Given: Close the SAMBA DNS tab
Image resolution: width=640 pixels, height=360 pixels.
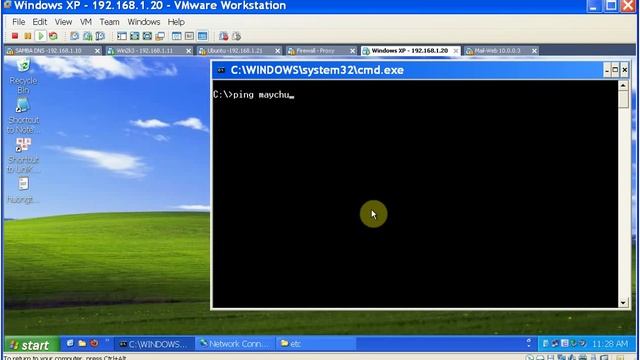Looking at the screenshot, I should click(97, 51).
